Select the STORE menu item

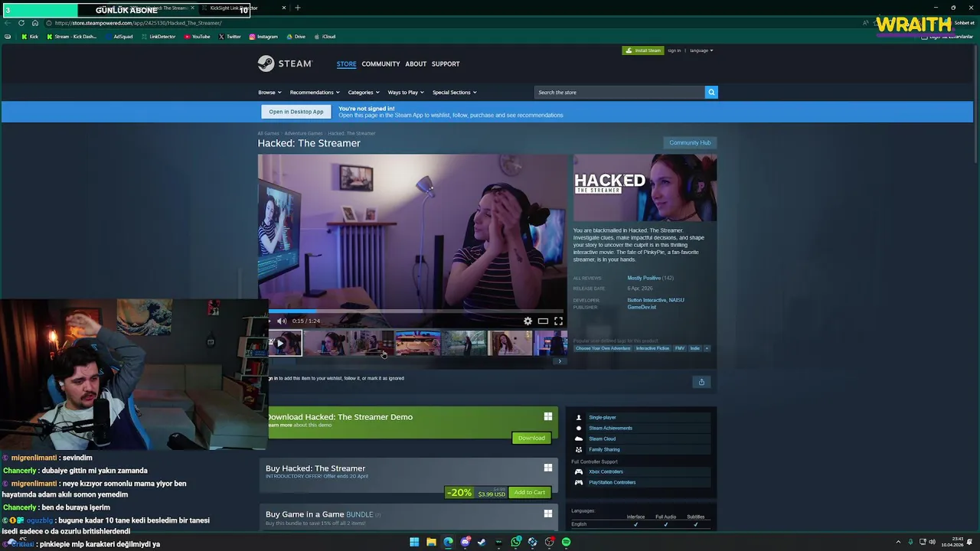346,64
